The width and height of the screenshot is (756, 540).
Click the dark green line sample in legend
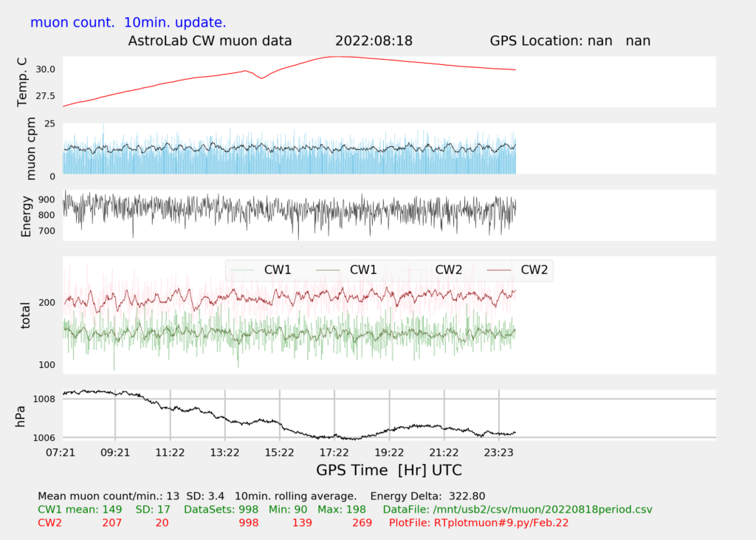(328, 270)
